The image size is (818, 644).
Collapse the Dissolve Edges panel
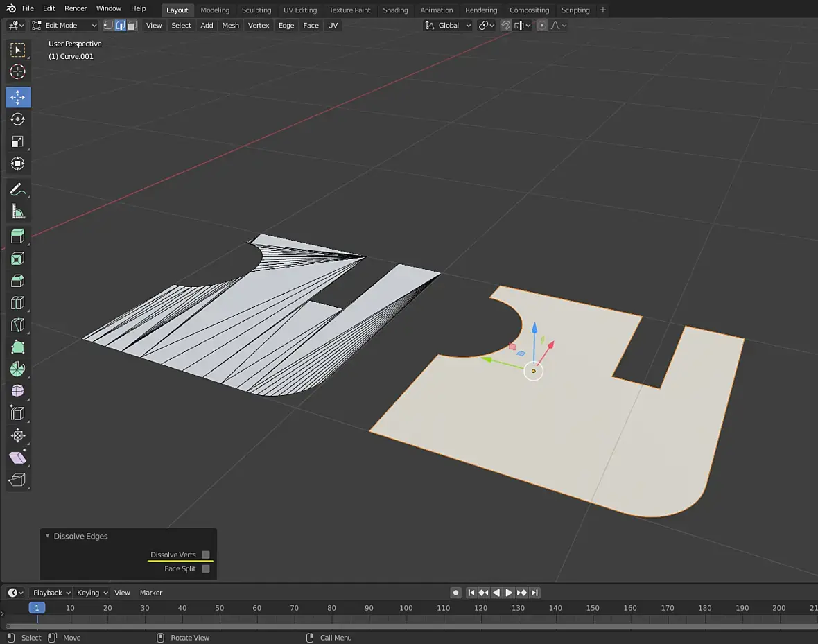48,536
